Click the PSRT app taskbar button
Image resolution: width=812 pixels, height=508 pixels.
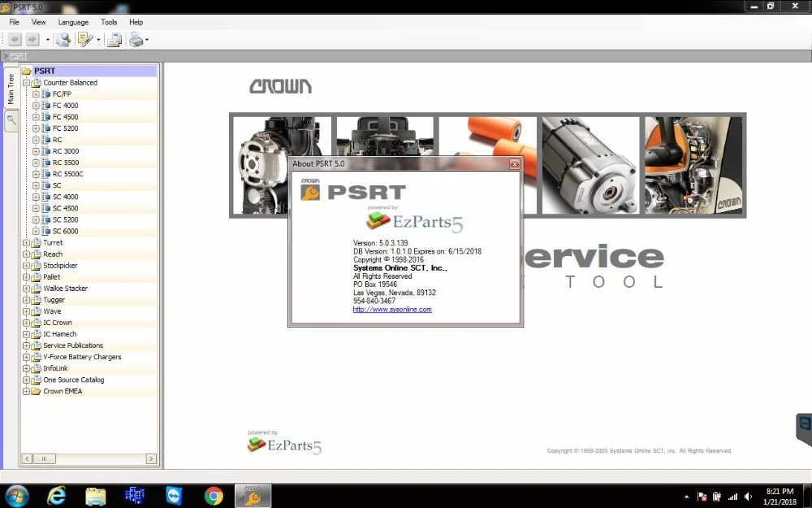click(x=253, y=496)
